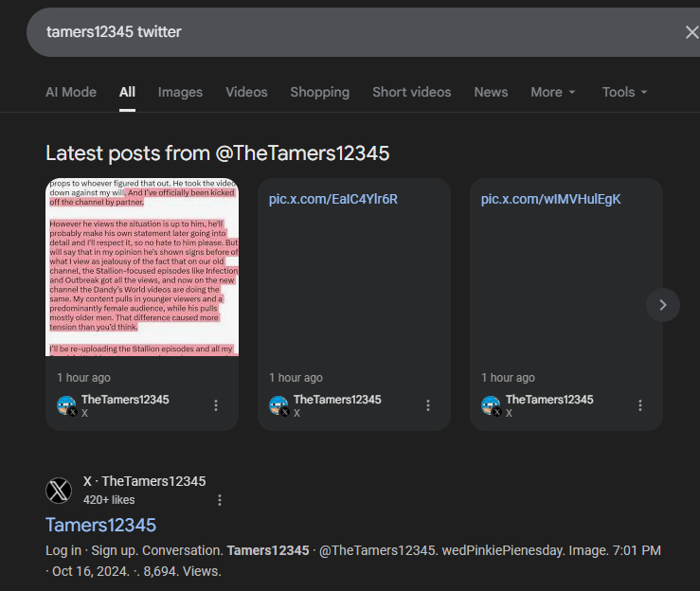Select the All results tab

coord(127,92)
